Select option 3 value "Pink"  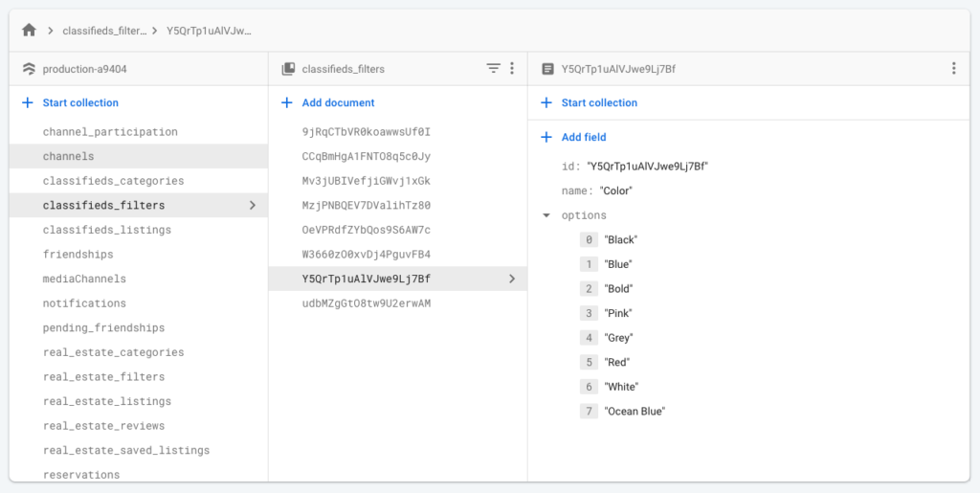click(618, 313)
